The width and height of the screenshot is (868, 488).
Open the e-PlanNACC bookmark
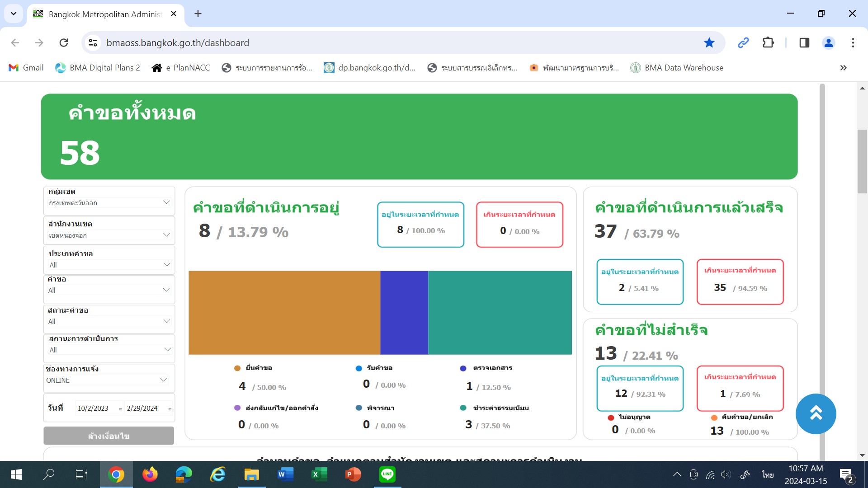point(181,68)
